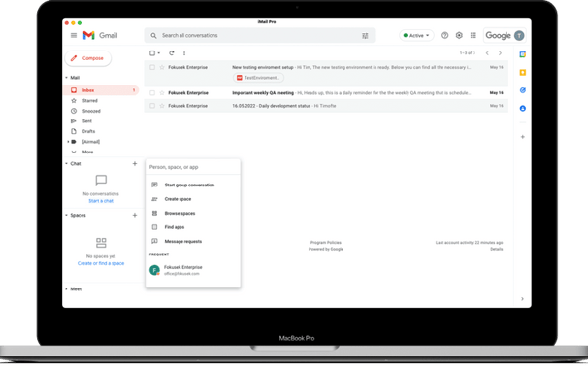Viewport: 588px width, 373px height.
Task: Expand the Meet section
Action: (x=67, y=288)
